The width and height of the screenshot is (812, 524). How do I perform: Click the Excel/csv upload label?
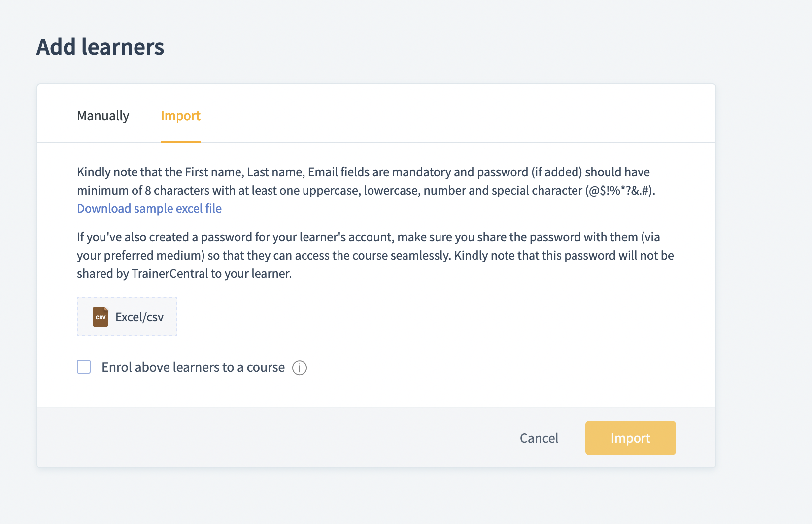pyautogui.click(x=139, y=317)
